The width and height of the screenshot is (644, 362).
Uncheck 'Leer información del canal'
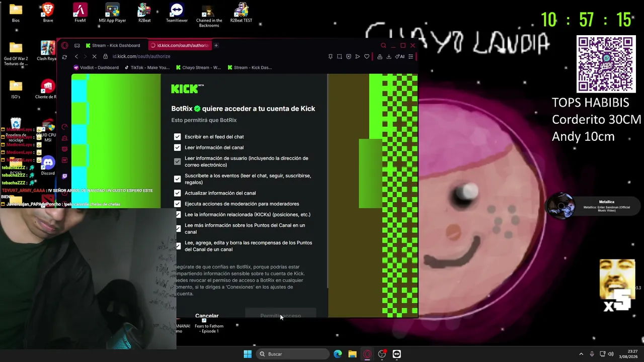177,147
